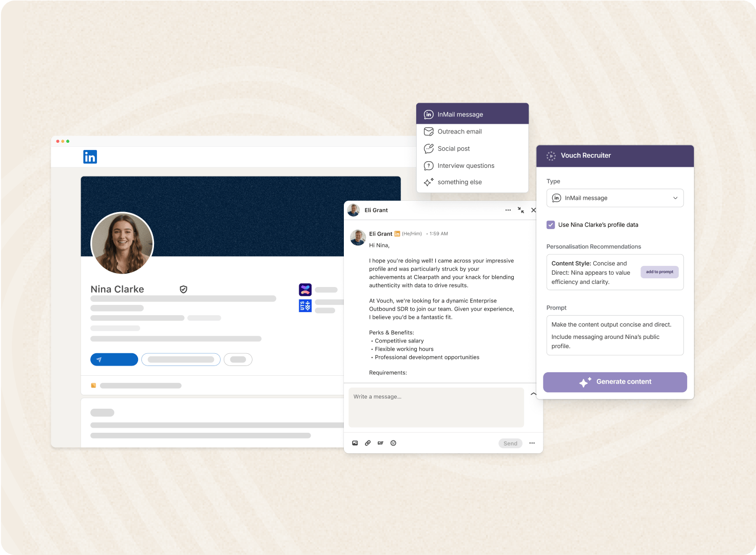This screenshot has height=555, width=756.
Task: Expand the message compose box chevron
Action: click(x=534, y=394)
